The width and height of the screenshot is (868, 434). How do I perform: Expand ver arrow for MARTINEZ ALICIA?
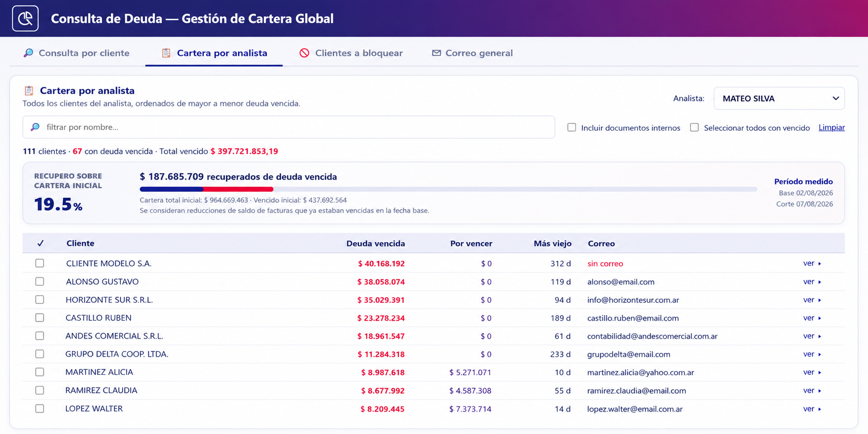[820, 372]
